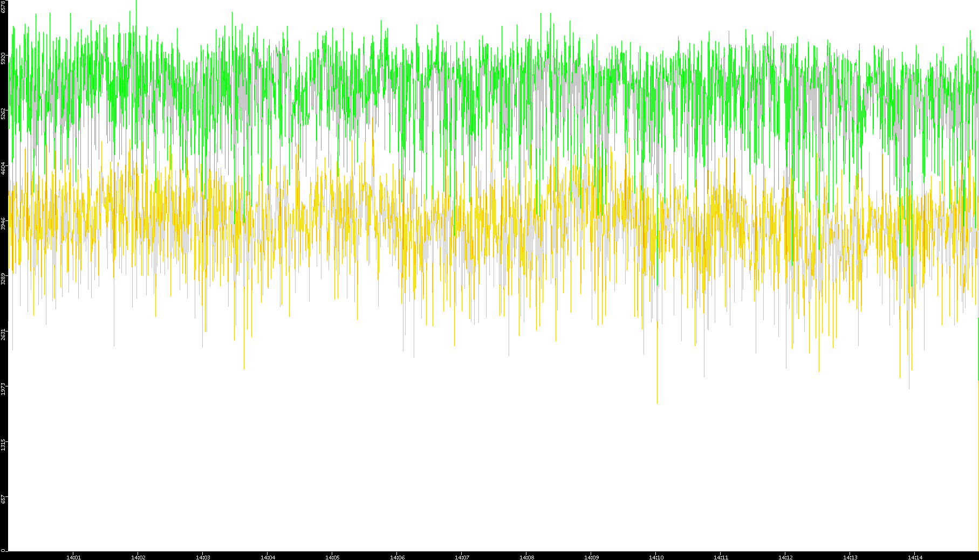Click the 14:14 time axis label
Image resolution: width=979 pixels, height=560 pixels.
(915, 557)
